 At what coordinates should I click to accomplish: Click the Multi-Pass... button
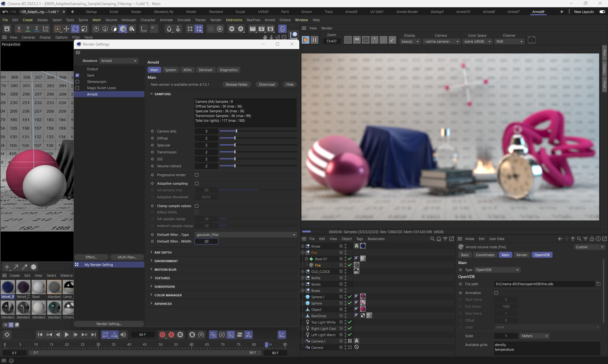(x=127, y=257)
